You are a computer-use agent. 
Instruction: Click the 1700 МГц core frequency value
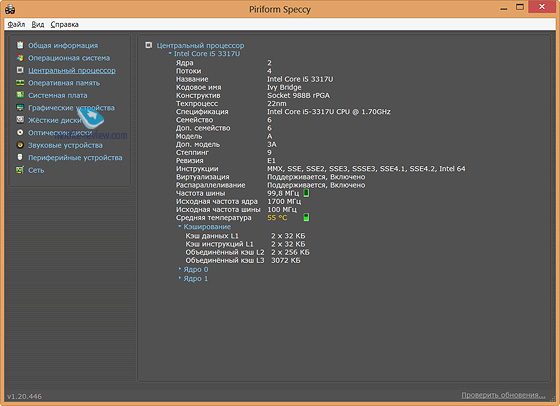pyautogui.click(x=284, y=201)
